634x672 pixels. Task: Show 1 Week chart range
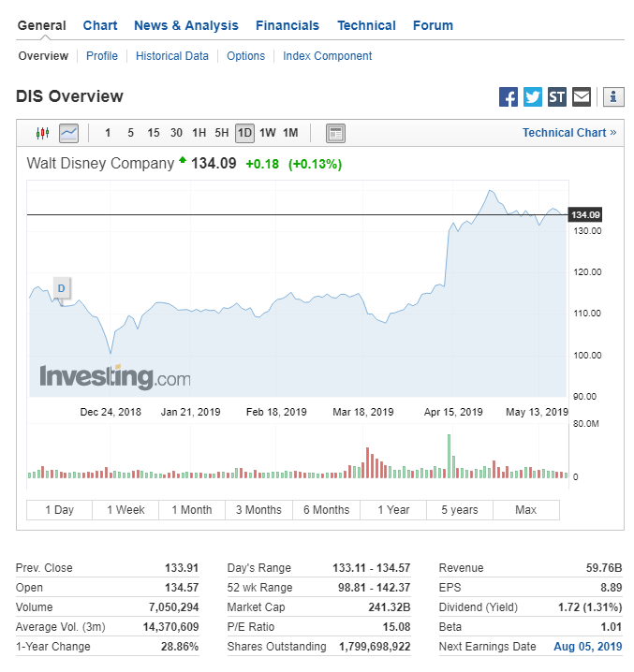[125, 510]
